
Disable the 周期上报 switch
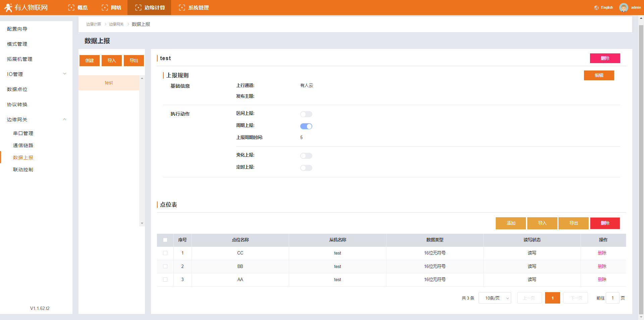pos(306,126)
